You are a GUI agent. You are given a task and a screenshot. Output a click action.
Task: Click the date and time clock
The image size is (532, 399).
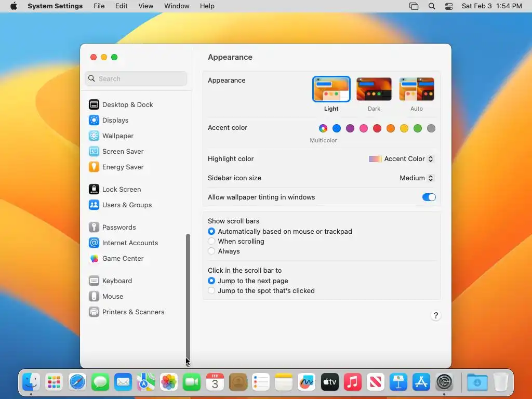(491, 6)
